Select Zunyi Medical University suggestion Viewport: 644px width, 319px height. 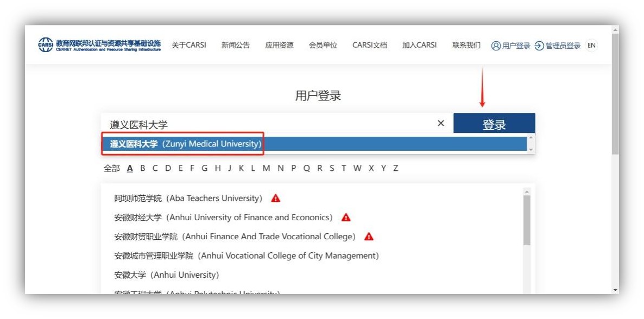point(185,144)
